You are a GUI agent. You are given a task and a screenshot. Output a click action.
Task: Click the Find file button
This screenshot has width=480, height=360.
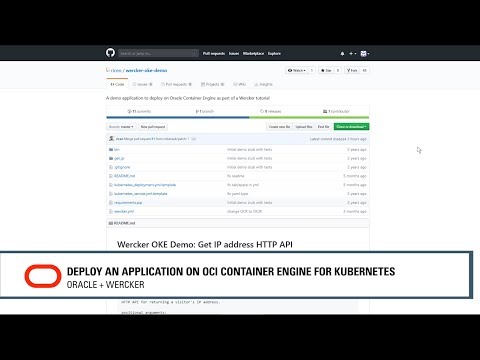[x=323, y=127]
